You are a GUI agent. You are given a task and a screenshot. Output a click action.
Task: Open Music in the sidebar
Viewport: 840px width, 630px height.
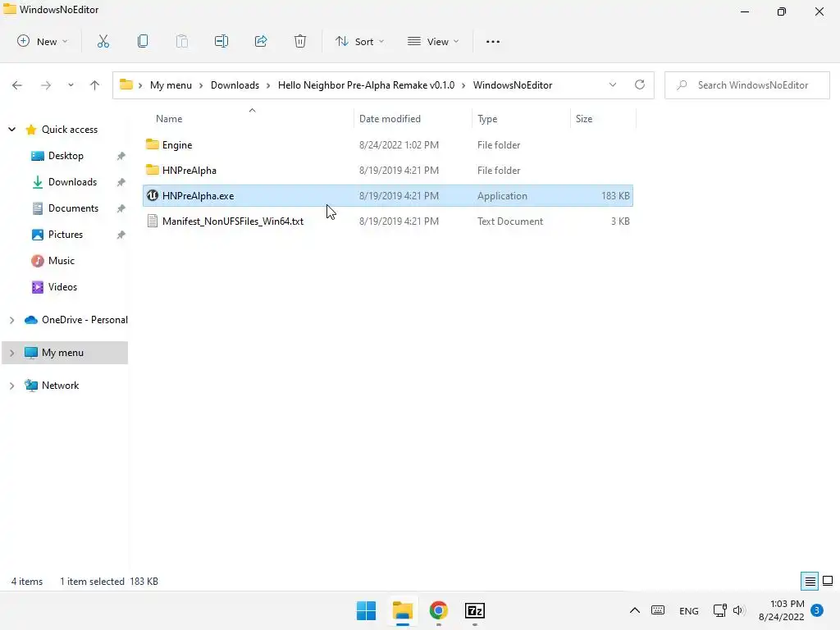point(61,260)
